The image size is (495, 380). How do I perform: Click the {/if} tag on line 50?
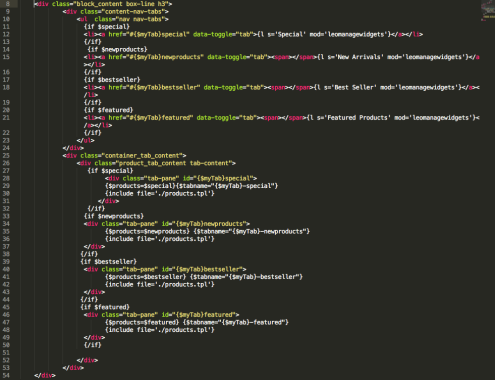point(93,345)
